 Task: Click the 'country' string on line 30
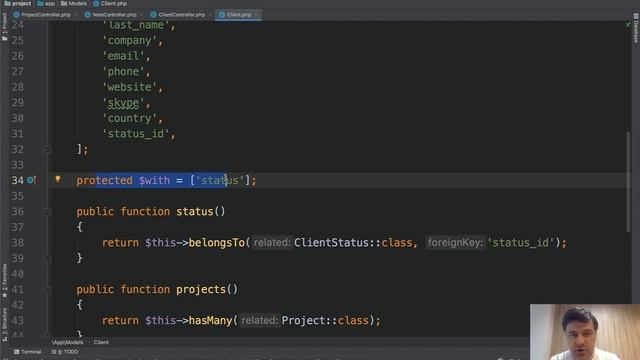click(129, 118)
